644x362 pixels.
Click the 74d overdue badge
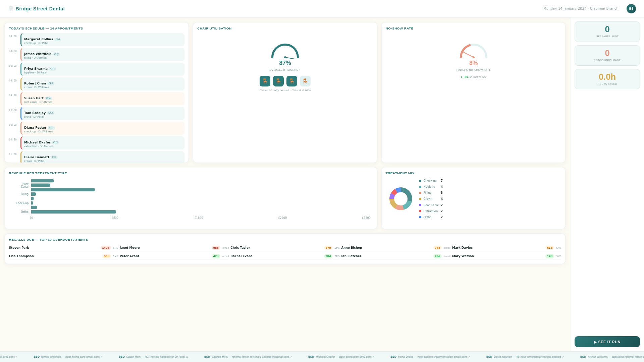pyautogui.click(x=437, y=248)
